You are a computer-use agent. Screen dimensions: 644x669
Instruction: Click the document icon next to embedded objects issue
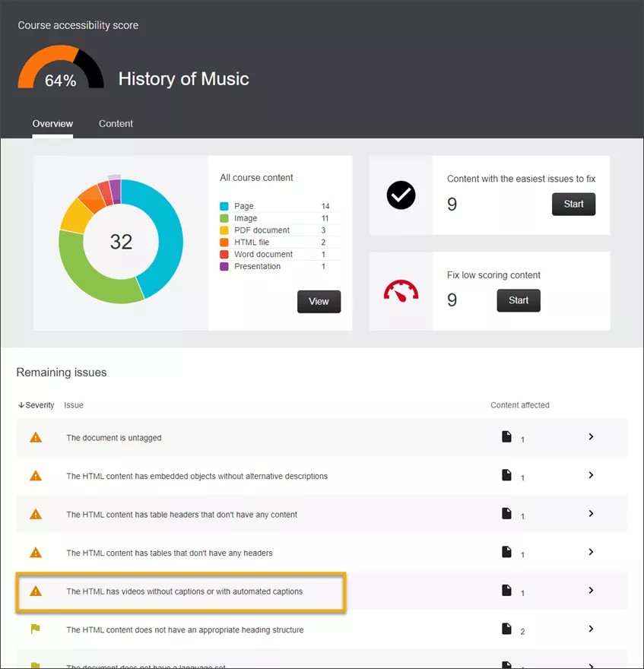tap(507, 475)
